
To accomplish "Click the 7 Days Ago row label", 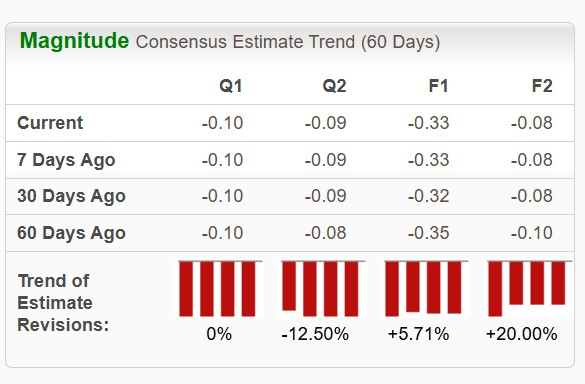I will tap(66, 160).
